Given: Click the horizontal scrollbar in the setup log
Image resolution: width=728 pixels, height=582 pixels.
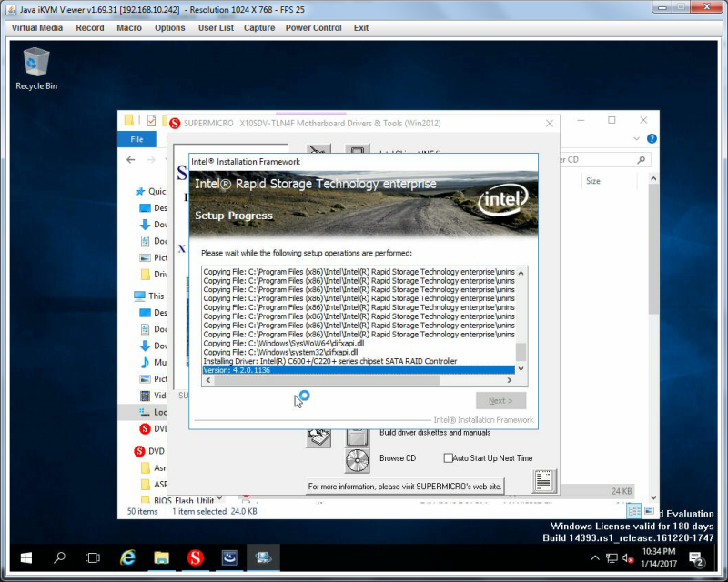Looking at the screenshot, I should coord(327,380).
